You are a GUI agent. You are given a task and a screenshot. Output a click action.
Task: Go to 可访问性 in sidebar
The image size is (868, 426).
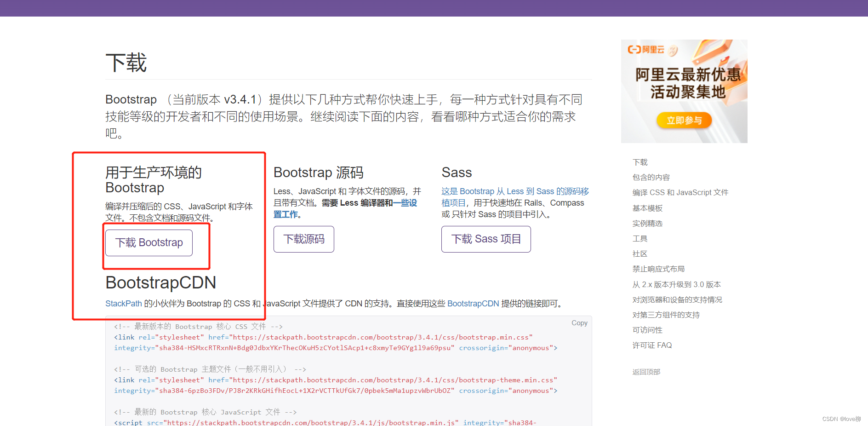point(647,330)
